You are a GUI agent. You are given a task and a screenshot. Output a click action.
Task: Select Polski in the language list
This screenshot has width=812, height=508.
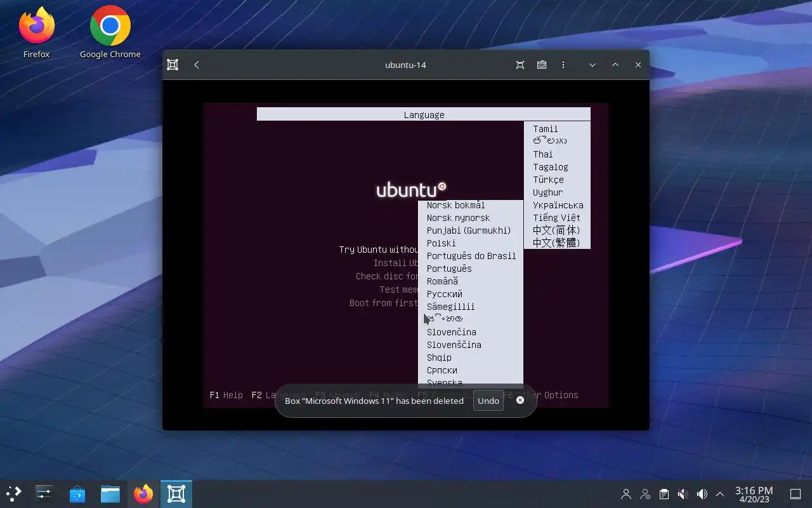click(442, 243)
